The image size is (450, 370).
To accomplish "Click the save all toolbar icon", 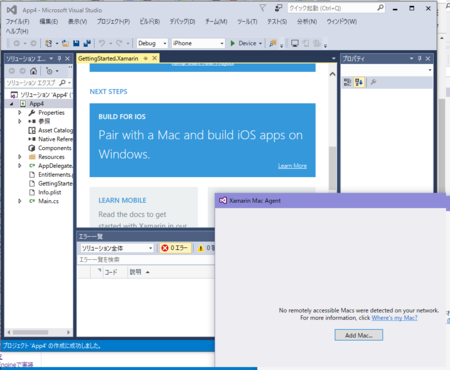I will point(87,43).
